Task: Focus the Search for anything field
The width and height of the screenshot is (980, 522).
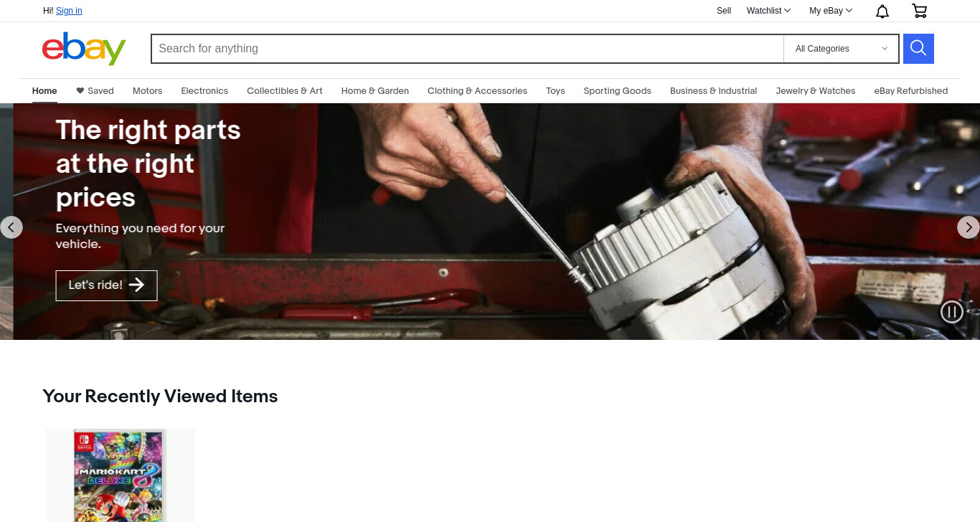Action: pyautogui.click(x=467, y=49)
